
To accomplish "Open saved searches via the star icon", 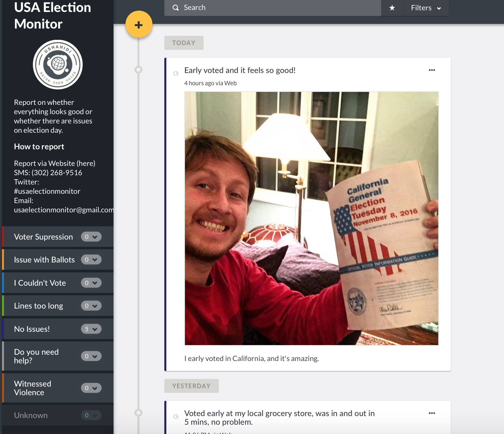I will coord(392,8).
